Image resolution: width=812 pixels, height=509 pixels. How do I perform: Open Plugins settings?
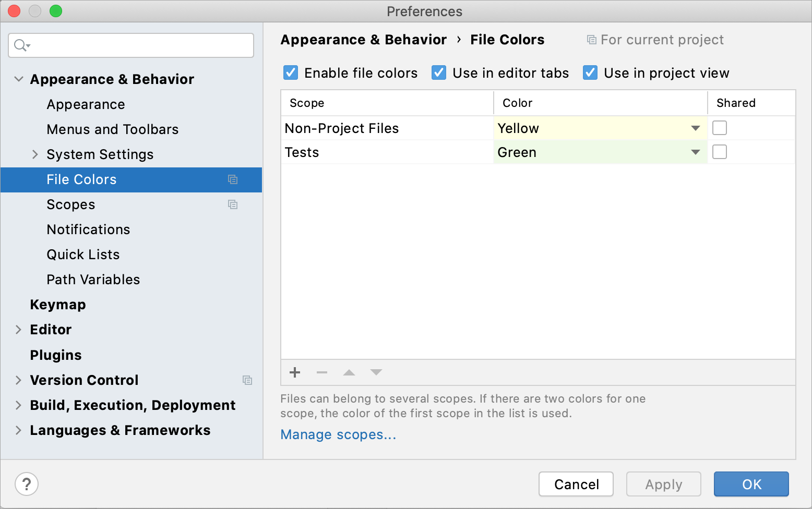(x=56, y=355)
